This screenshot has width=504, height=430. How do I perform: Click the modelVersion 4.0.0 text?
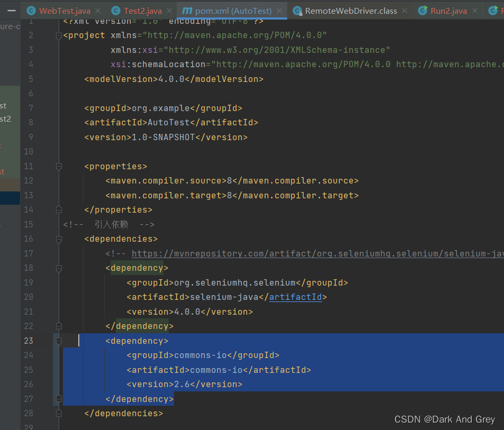pyautogui.click(x=174, y=79)
